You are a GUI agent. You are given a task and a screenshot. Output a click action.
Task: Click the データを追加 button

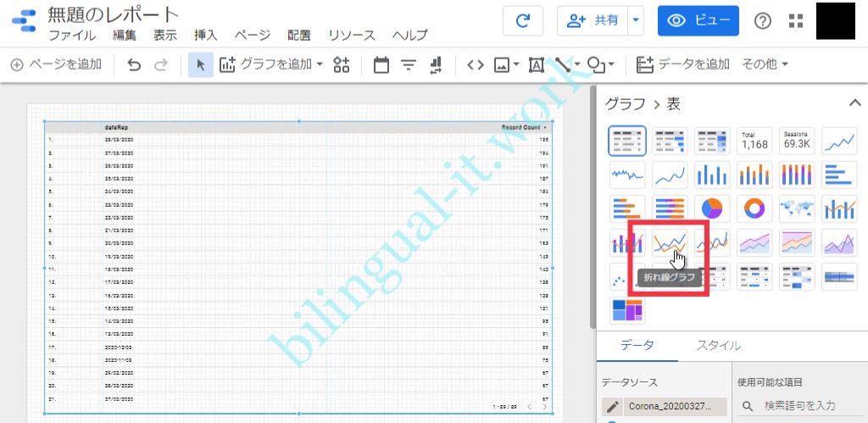click(682, 64)
